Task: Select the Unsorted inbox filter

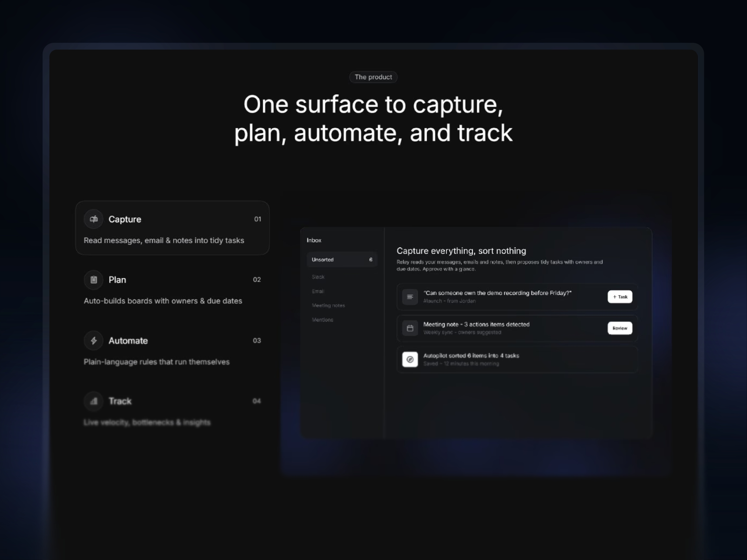Action: tap(342, 259)
